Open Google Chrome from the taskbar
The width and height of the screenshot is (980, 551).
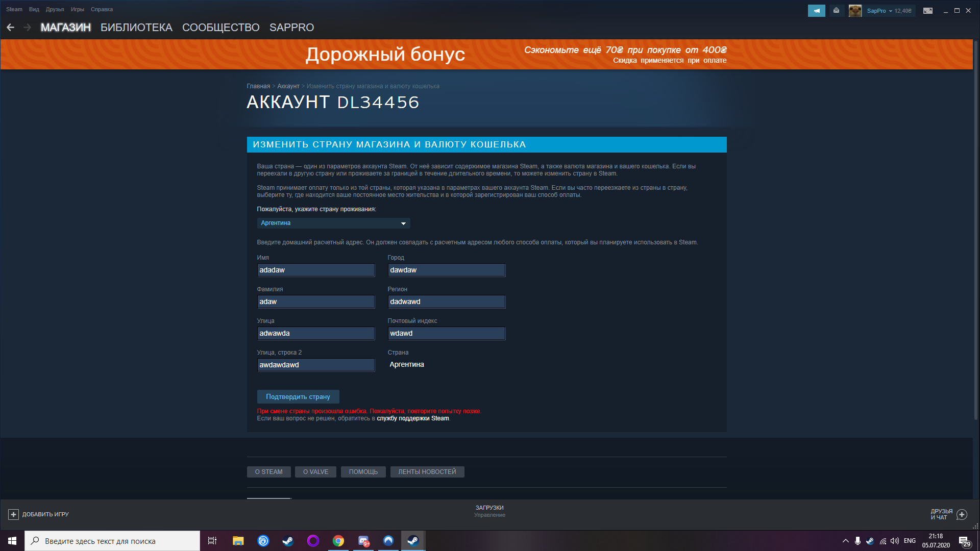[x=338, y=541]
